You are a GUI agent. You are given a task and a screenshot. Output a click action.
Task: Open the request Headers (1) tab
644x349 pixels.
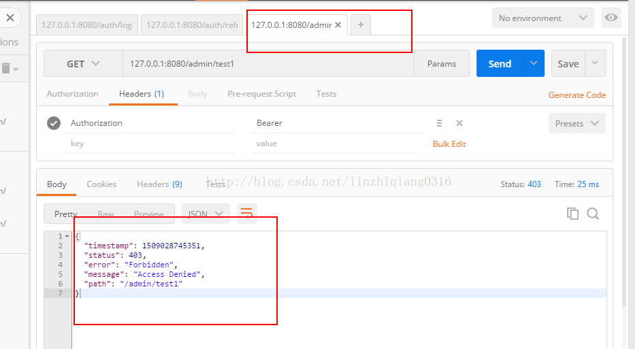(x=142, y=94)
